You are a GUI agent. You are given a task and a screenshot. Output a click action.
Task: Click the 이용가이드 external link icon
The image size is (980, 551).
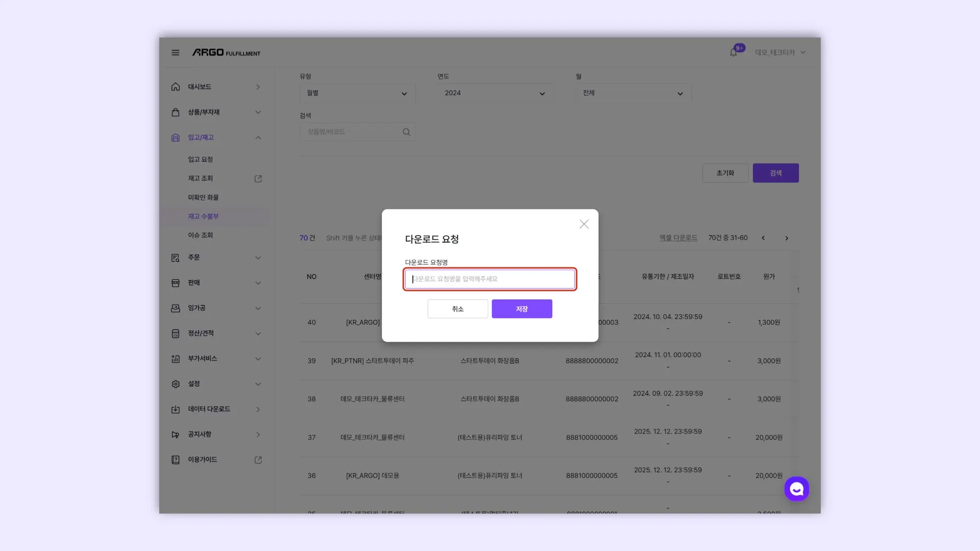[x=258, y=460]
